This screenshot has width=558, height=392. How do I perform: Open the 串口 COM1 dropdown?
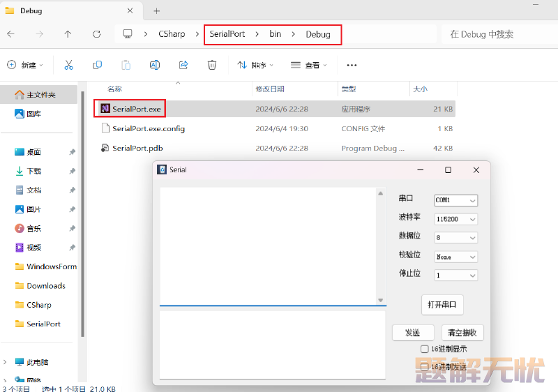point(456,200)
